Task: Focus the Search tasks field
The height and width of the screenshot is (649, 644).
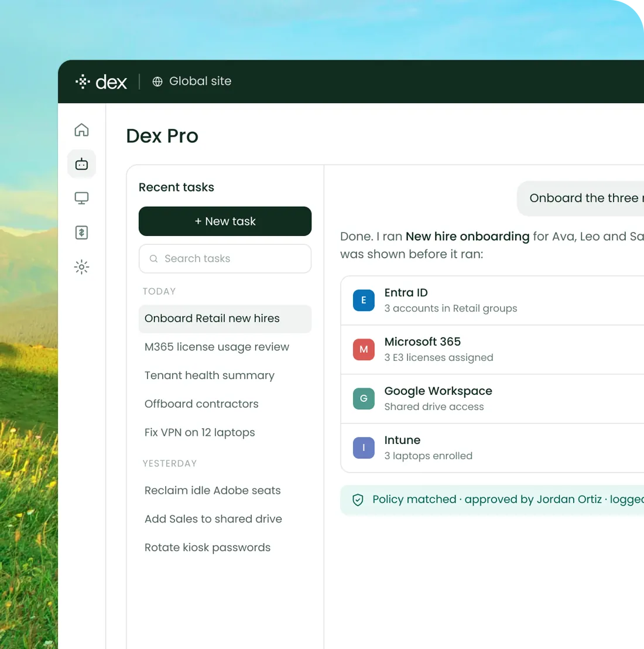Action: [225, 259]
